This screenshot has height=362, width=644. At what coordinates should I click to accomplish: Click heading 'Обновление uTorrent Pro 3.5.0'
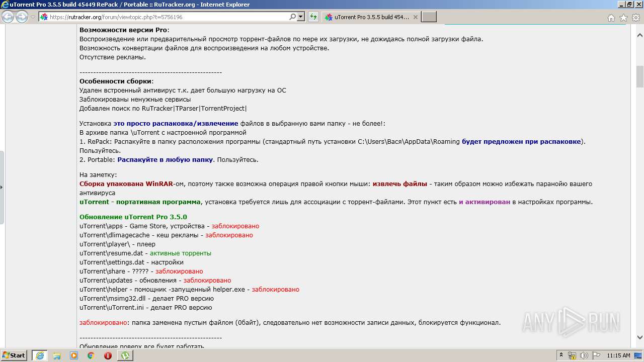coord(133,217)
